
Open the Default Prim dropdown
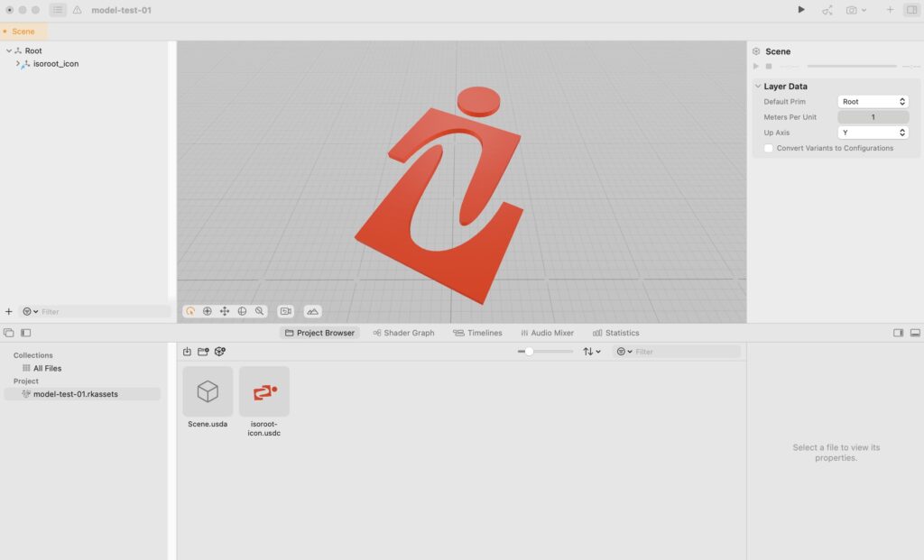[873, 101]
